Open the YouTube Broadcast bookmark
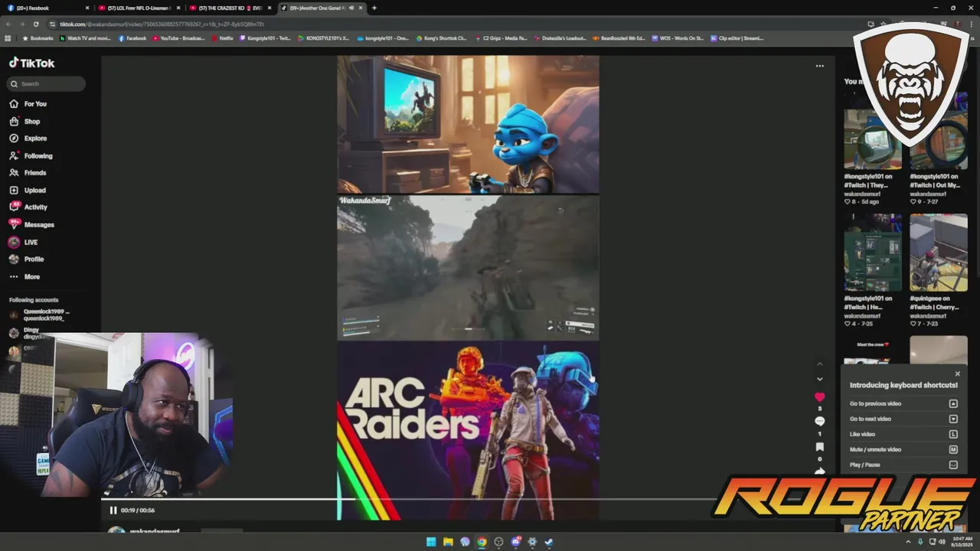 pyautogui.click(x=179, y=38)
